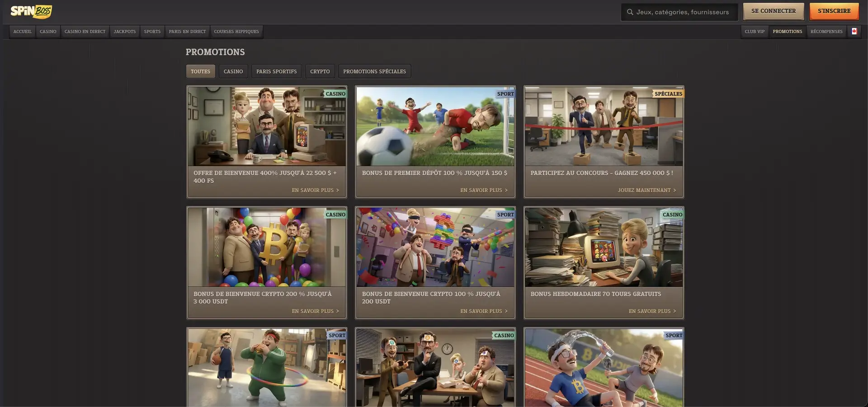Open the Accueil nav item
The image size is (868, 407).
pyautogui.click(x=23, y=32)
